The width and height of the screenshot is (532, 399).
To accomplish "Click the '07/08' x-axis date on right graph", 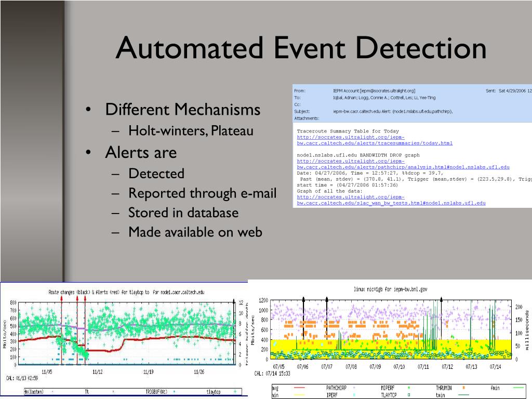I will coord(351,367).
